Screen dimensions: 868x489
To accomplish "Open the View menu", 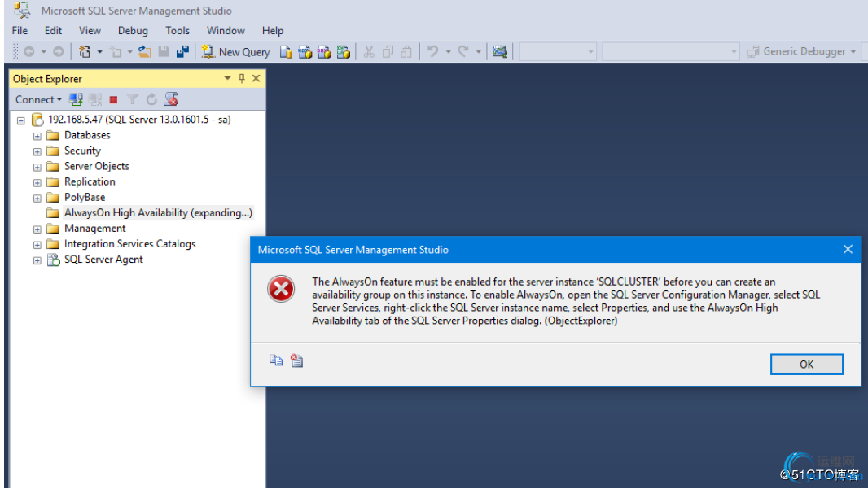I will click(x=90, y=30).
